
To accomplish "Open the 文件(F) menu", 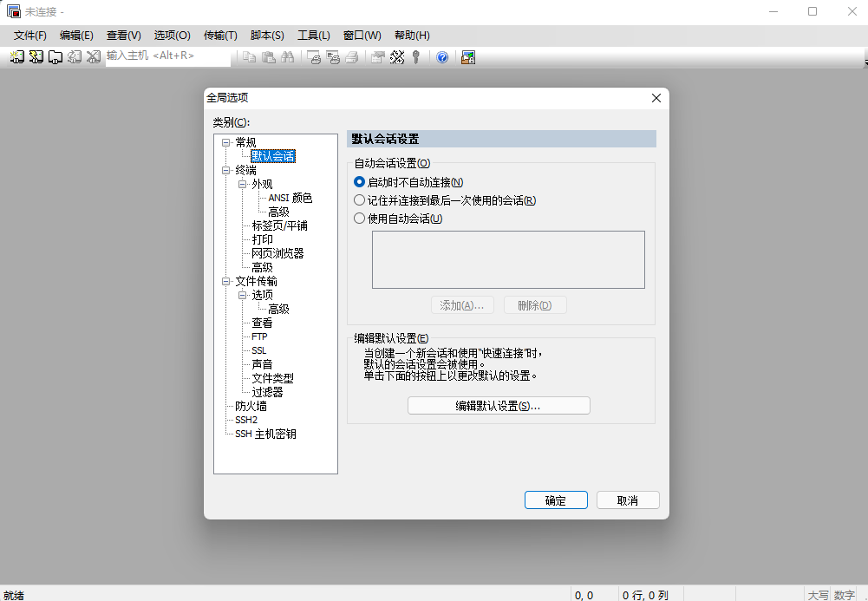I will 29,35.
